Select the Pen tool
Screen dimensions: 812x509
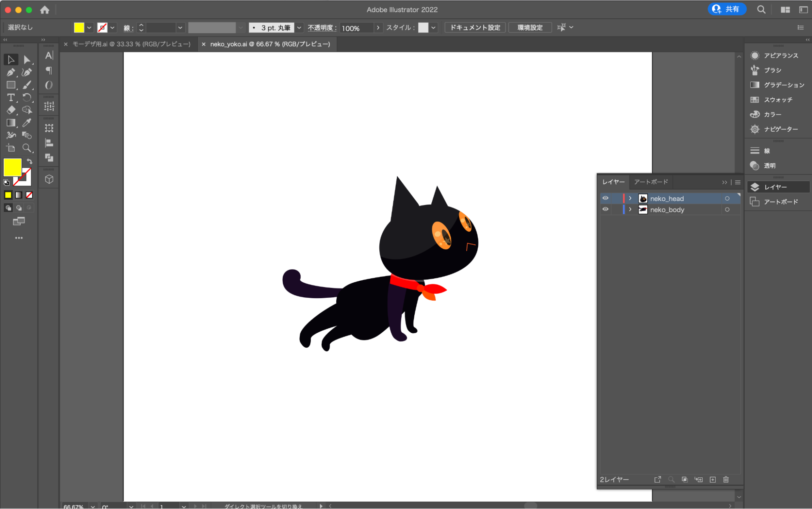point(11,72)
